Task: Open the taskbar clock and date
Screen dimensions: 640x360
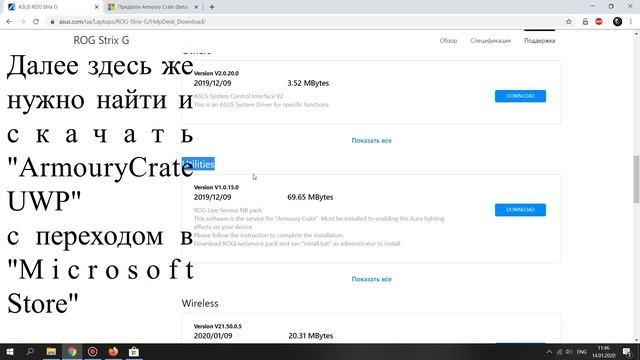Action: click(604, 352)
